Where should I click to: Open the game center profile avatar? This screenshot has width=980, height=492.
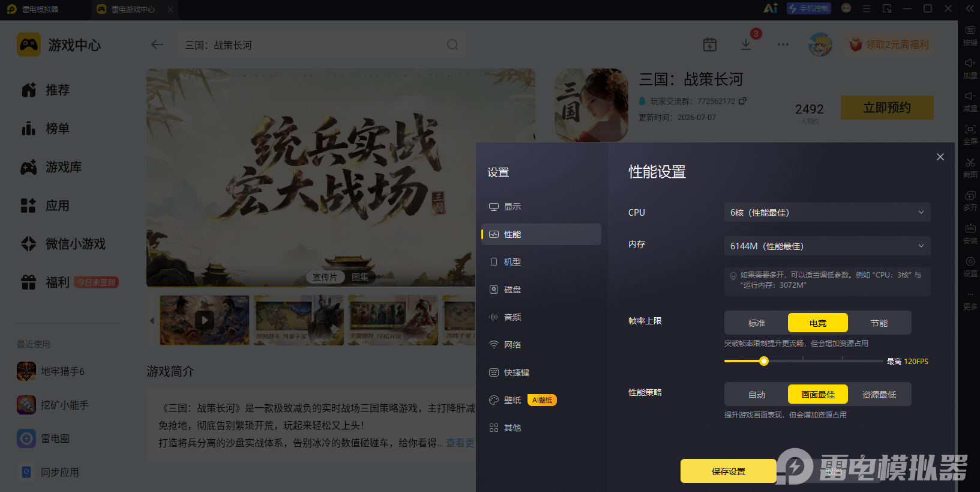coord(820,44)
